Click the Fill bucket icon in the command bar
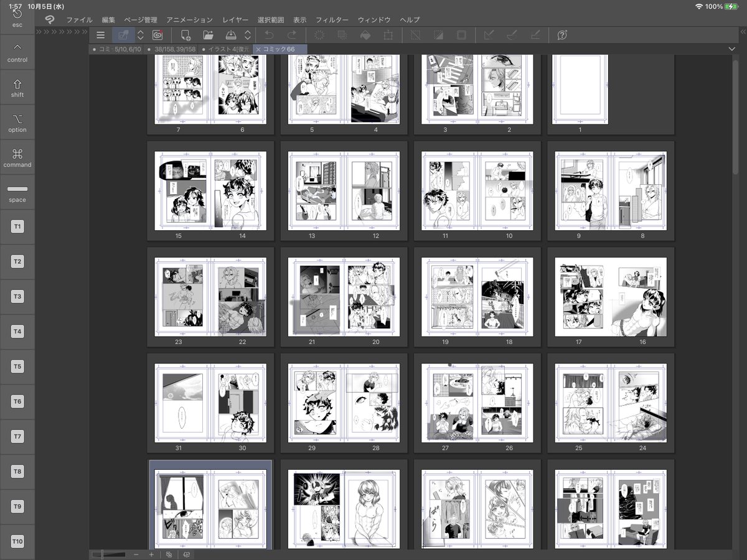Image resolution: width=747 pixels, height=560 pixels. click(365, 35)
